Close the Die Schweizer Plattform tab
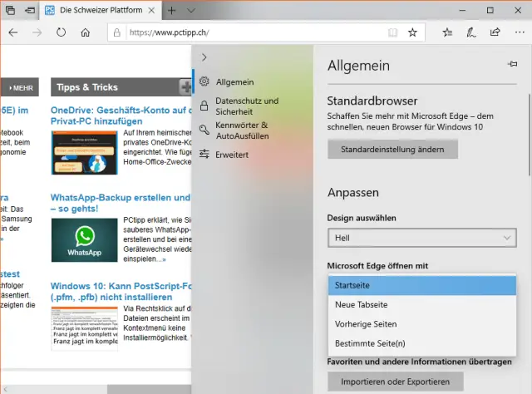Viewport: 532px width, 394px height. (151, 11)
